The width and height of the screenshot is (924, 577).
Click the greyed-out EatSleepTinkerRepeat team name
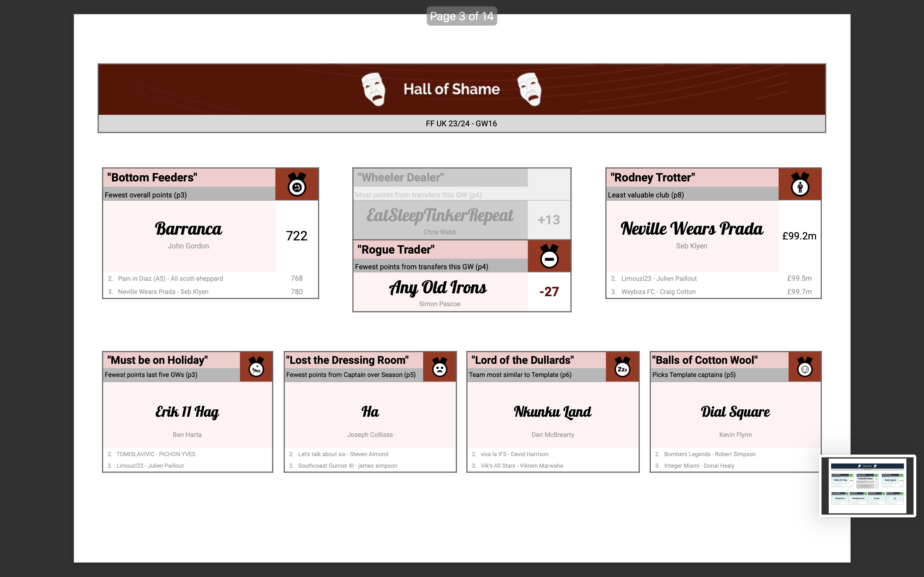440,216
